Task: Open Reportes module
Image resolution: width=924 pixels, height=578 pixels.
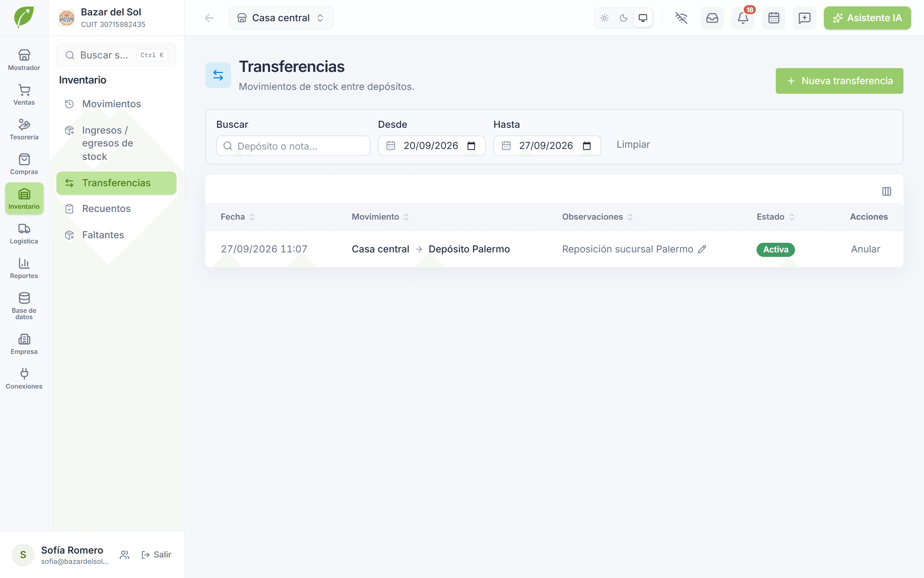Action: point(24,268)
